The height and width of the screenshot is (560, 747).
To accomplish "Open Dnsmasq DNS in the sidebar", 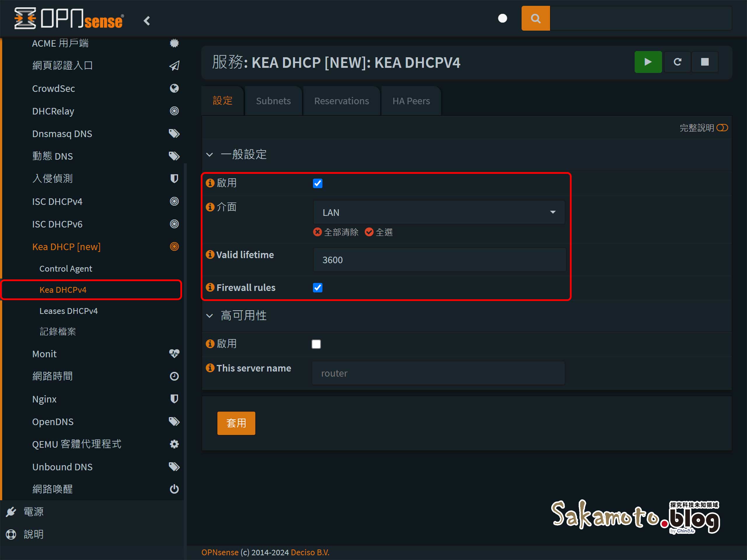I will tap(62, 134).
